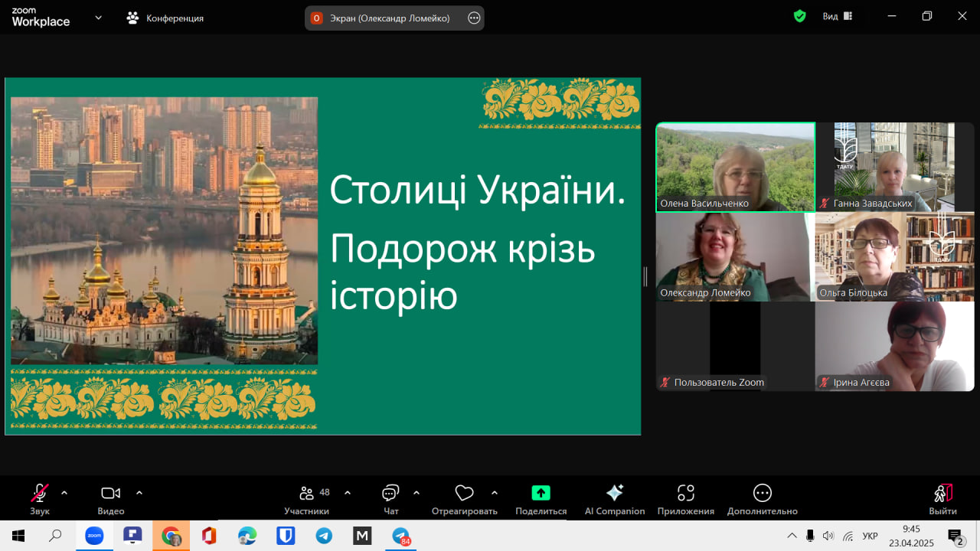Open screen share options ellipsis button
The image size is (980, 551).
(x=474, y=18)
